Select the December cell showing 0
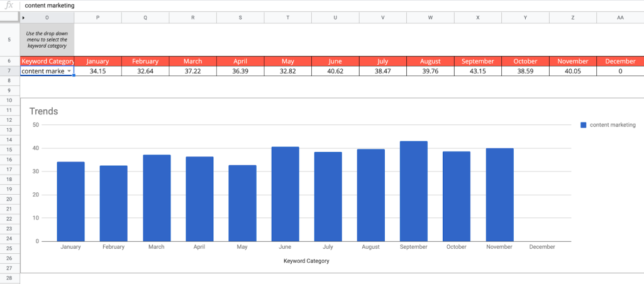 (620, 71)
